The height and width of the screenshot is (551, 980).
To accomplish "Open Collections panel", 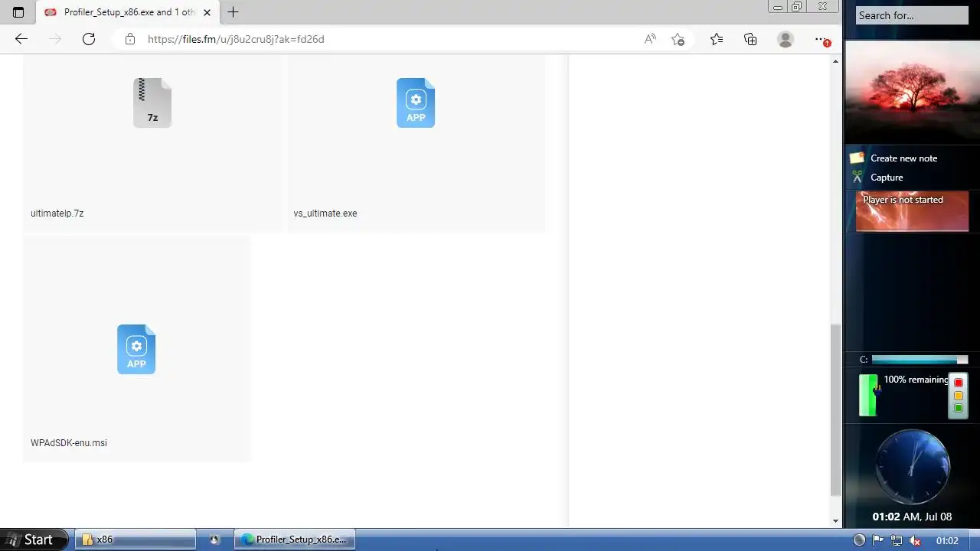I will coord(750,39).
